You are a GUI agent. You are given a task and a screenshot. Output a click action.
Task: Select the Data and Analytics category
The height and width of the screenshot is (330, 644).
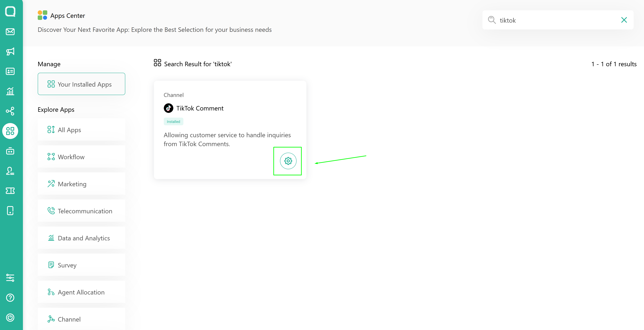[81, 238]
